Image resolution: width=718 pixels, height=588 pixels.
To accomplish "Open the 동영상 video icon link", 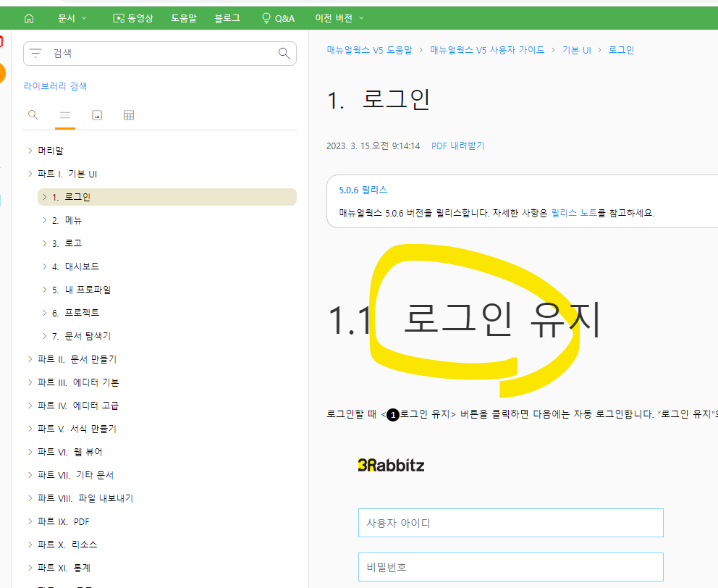I will (x=119, y=18).
